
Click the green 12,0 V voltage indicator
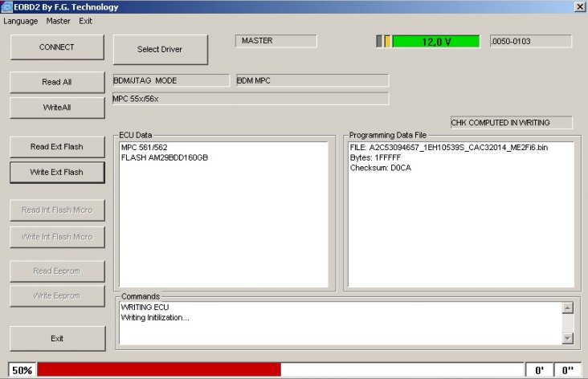[x=435, y=42]
